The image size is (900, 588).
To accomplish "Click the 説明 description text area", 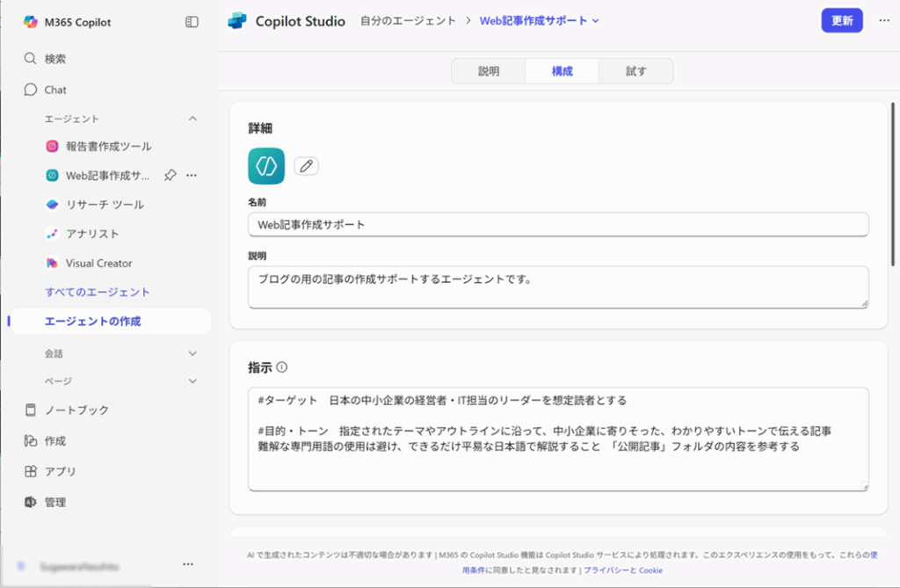I will 558,287.
